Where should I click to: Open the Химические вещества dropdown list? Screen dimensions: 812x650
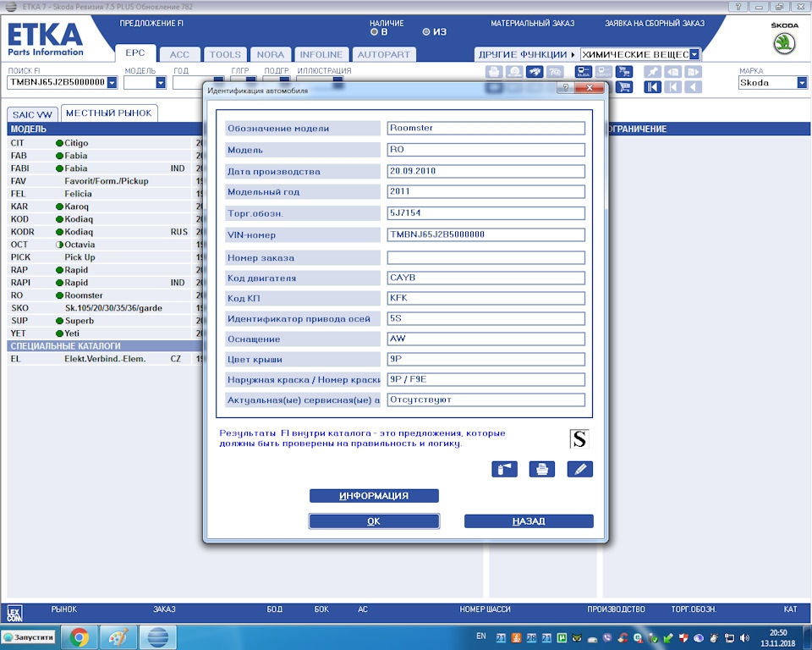[694, 54]
